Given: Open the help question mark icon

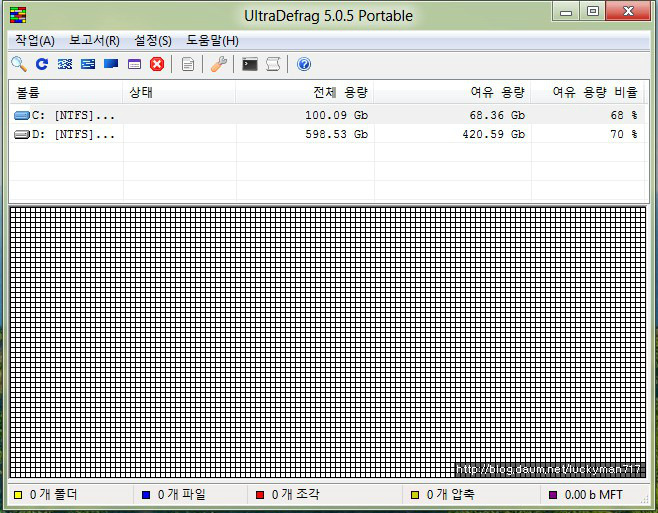Looking at the screenshot, I should tap(304, 64).
